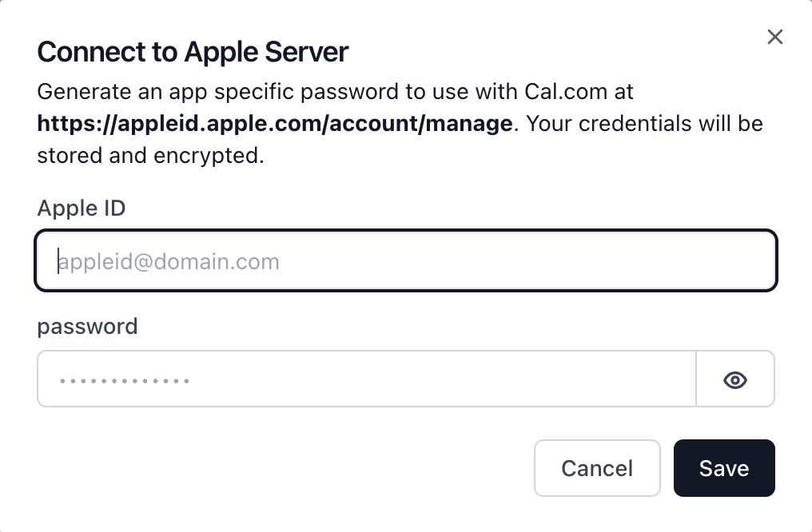This screenshot has width=812, height=532.
Task: Save the Apple server credentials
Action: pyautogui.click(x=724, y=468)
